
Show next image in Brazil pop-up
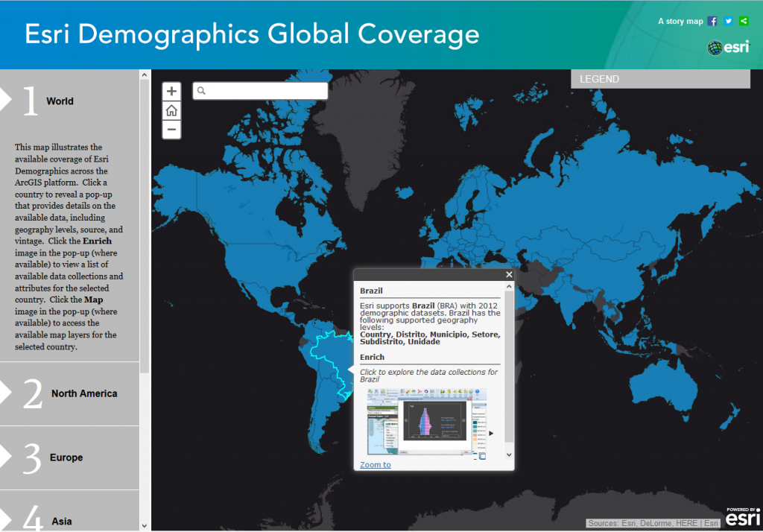492,433
